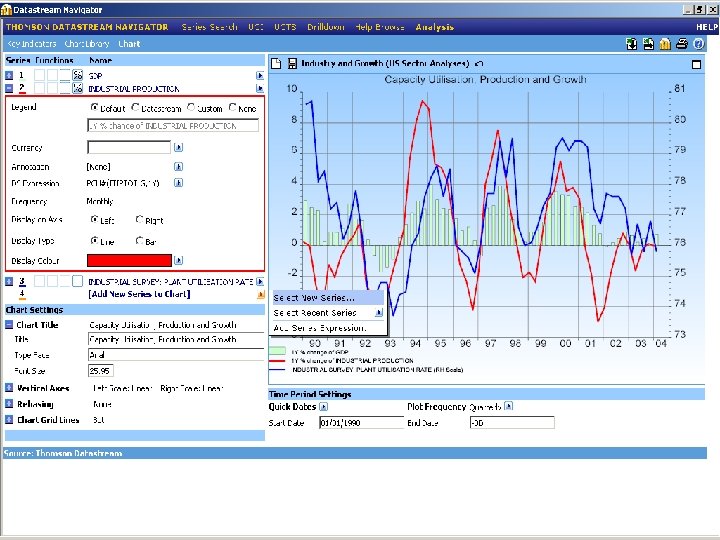Expand series 1 GDP settings
The height and width of the screenshot is (540, 720).
[9, 75]
